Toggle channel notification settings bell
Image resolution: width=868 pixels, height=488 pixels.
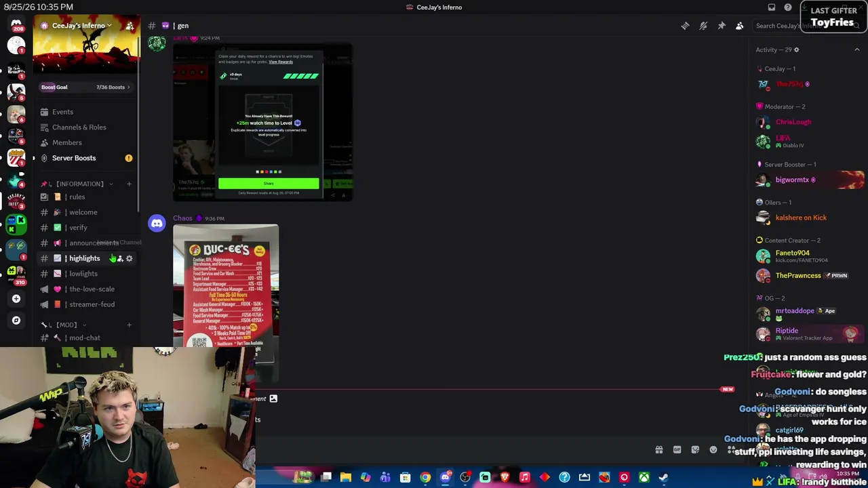point(703,26)
